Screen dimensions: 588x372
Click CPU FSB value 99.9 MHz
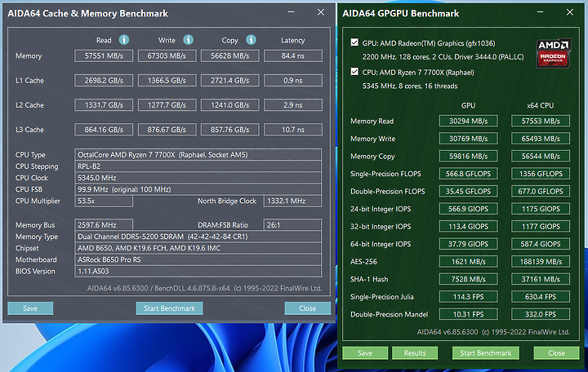198,189
